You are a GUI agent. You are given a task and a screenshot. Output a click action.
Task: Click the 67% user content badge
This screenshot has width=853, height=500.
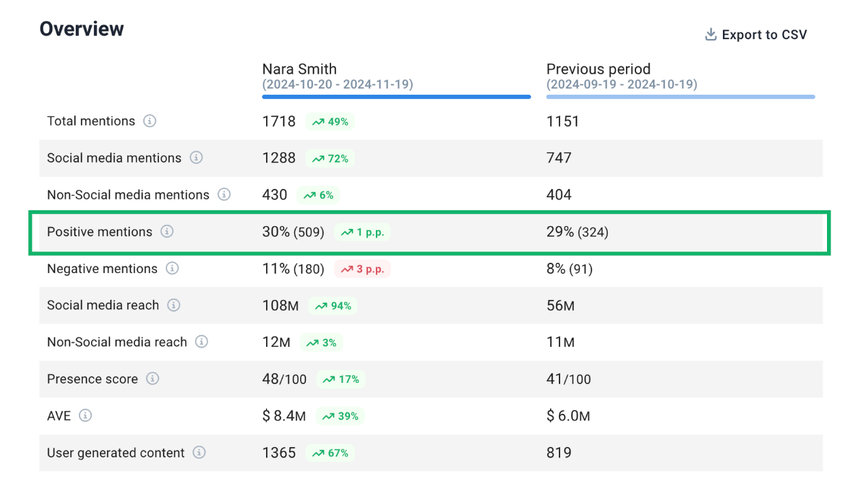(330, 453)
